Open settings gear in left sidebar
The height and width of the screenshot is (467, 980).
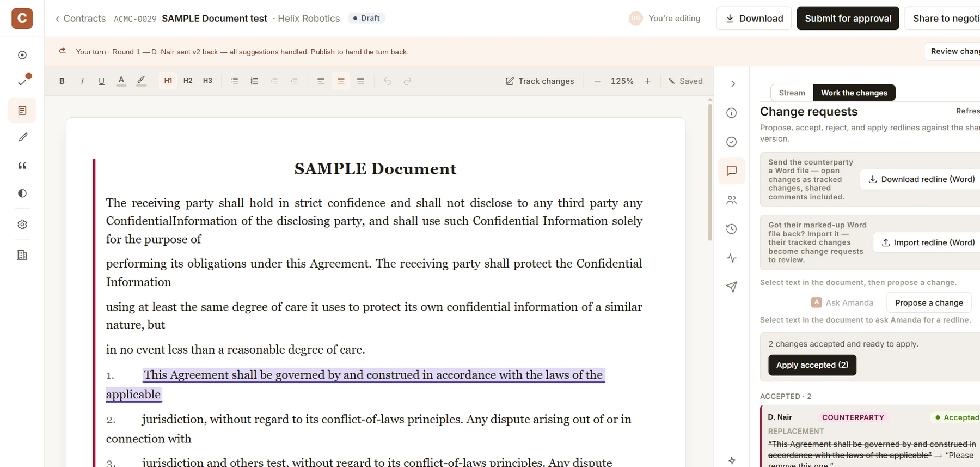click(22, 225)
